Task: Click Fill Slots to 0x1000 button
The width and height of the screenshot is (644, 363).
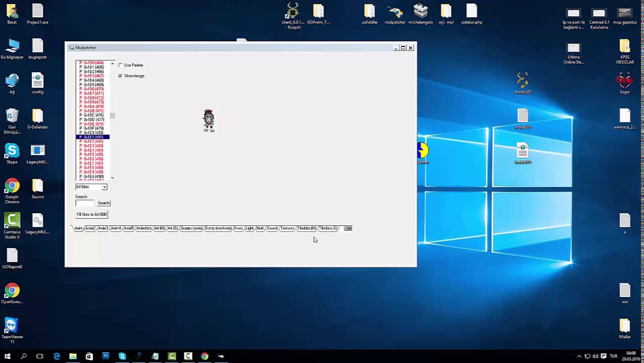Action: coord(92,214)
